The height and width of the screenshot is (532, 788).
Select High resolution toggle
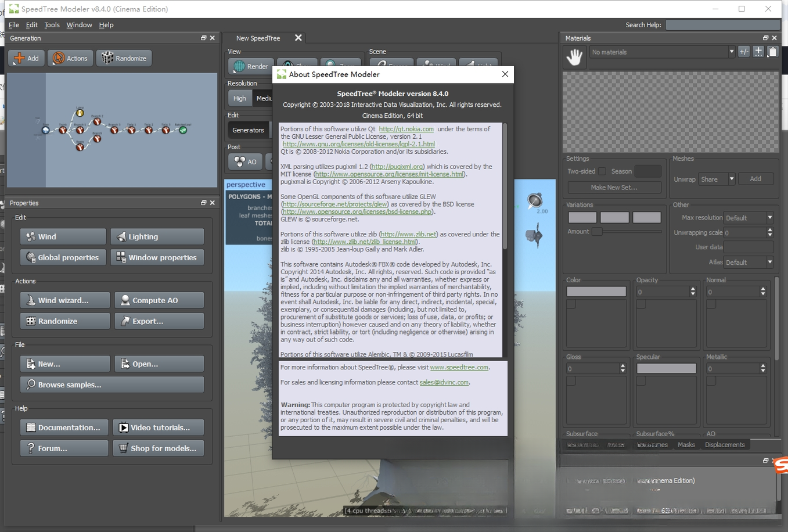pyautogui.click(x=240, y=98)
